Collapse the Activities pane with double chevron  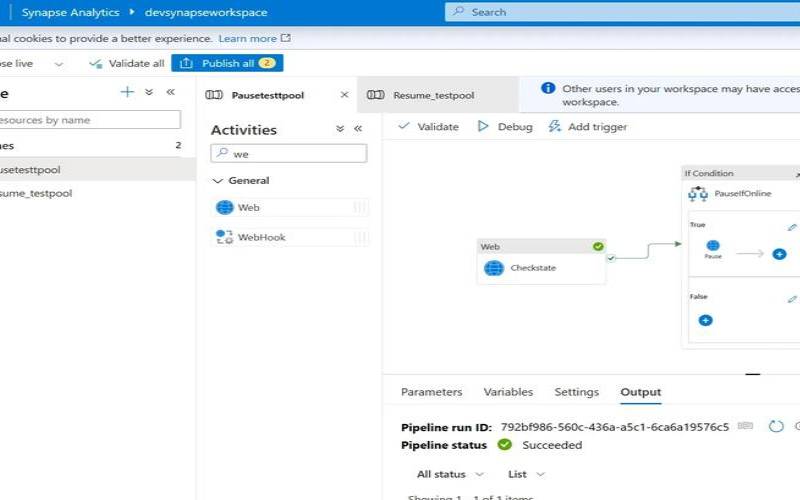click(358, 129)
